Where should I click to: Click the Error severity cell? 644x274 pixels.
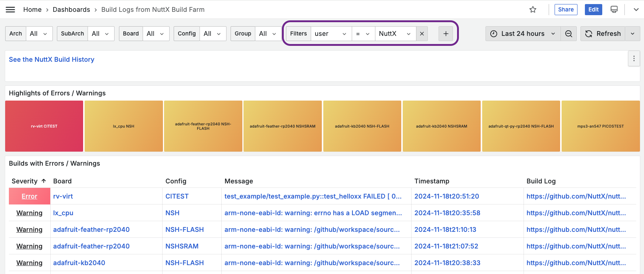point(30,196)
